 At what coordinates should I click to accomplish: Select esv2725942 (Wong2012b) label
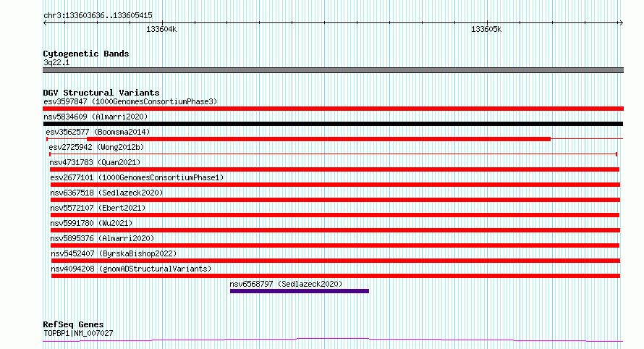(96, 147)
